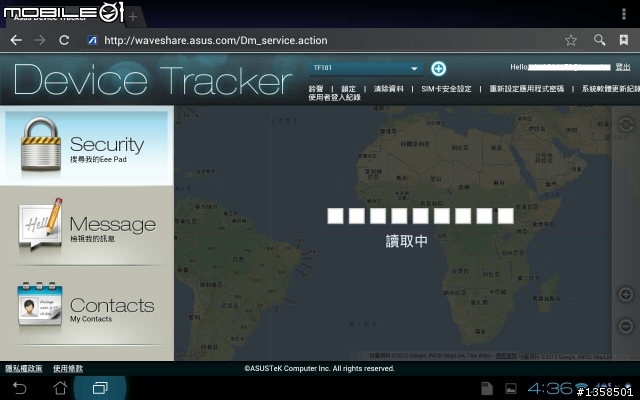Click the Asus Device Tracker browser tab
Image resolution: width=640 pixels, height=400 pixels.
67,17
